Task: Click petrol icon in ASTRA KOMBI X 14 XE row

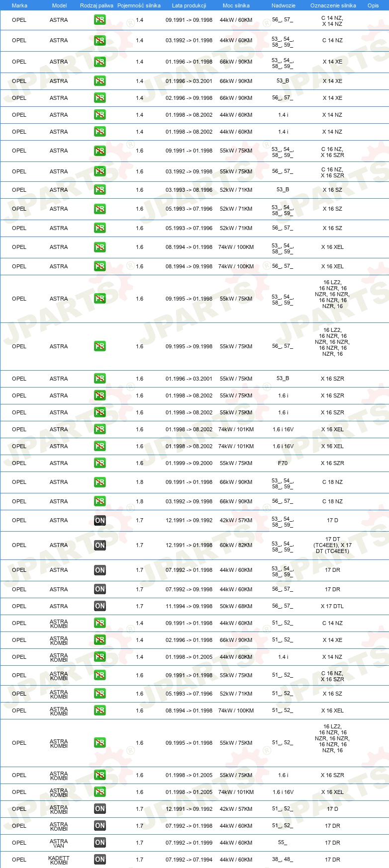Action: pyautogui.click(x=100, y=640)
